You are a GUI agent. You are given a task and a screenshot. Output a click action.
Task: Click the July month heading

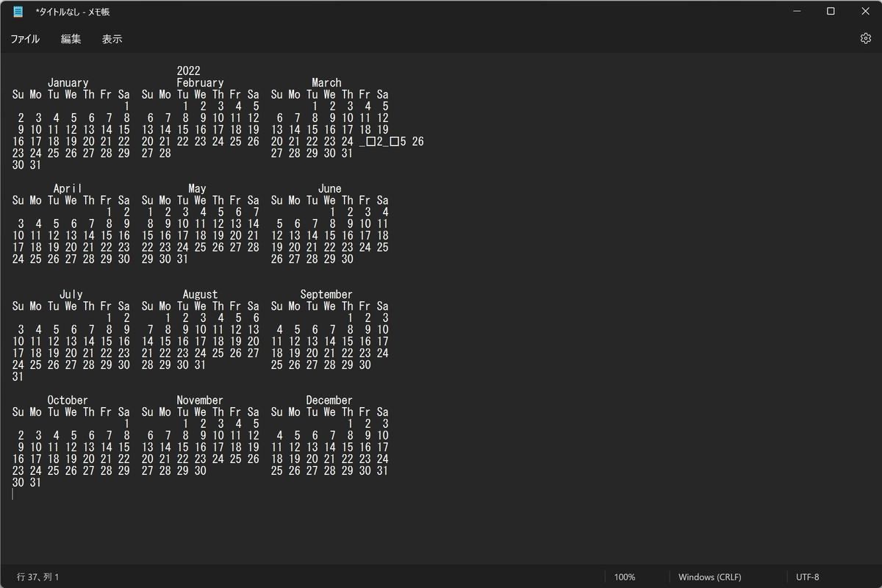click(x=71, y=294)
